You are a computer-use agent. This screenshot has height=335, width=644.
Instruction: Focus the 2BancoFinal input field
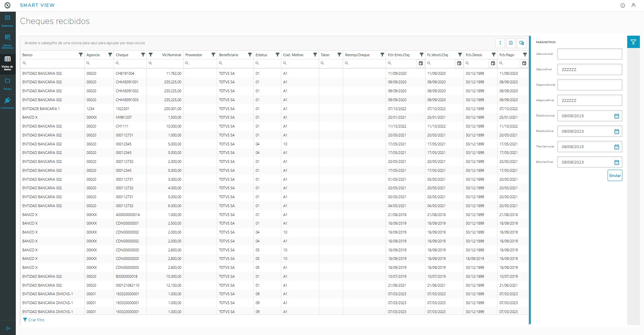(x=589, y=70)
